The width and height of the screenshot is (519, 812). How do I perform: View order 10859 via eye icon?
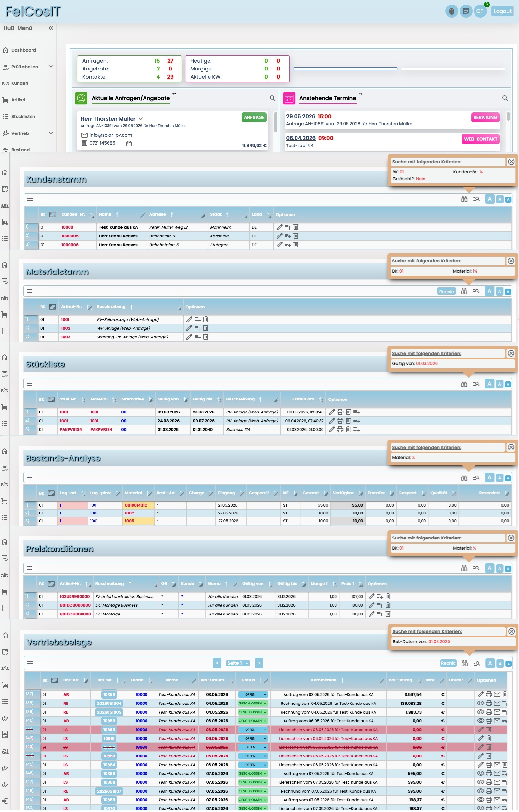(481, 721)
